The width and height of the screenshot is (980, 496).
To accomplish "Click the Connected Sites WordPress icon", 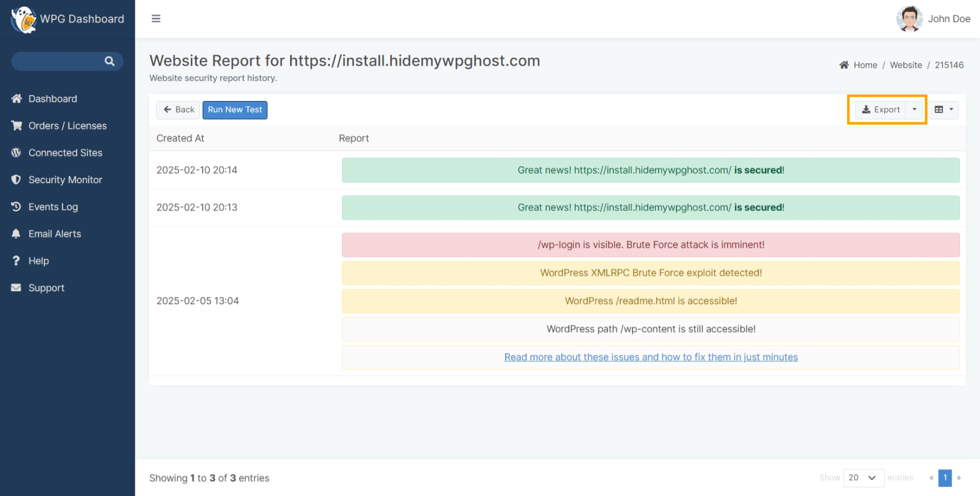I will [x=17, y=153].
